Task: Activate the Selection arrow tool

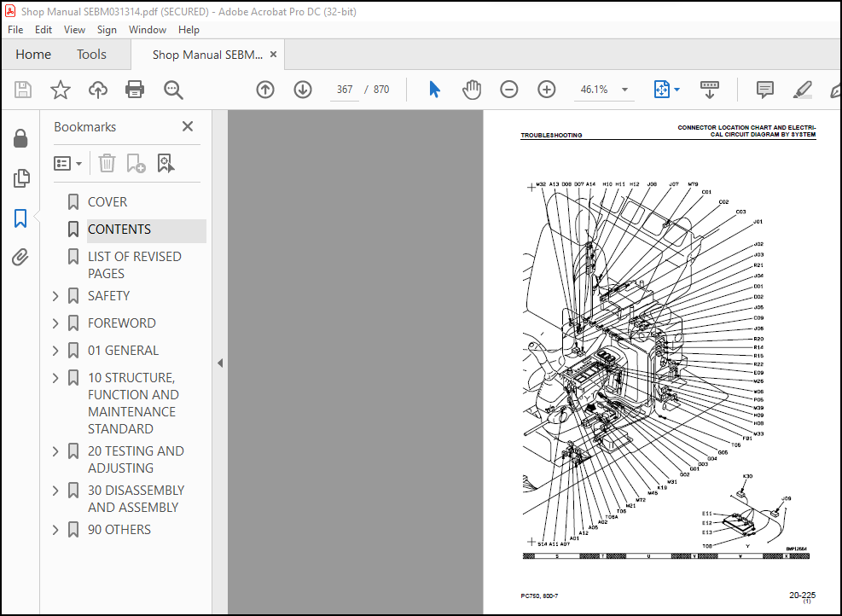Action: pos(434,89)
